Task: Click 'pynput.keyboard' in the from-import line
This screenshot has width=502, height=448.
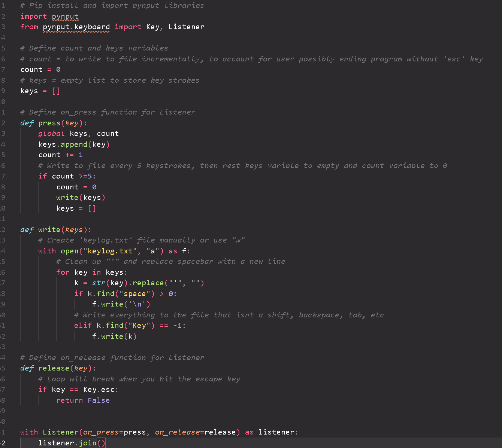Action: pos(76,27)
